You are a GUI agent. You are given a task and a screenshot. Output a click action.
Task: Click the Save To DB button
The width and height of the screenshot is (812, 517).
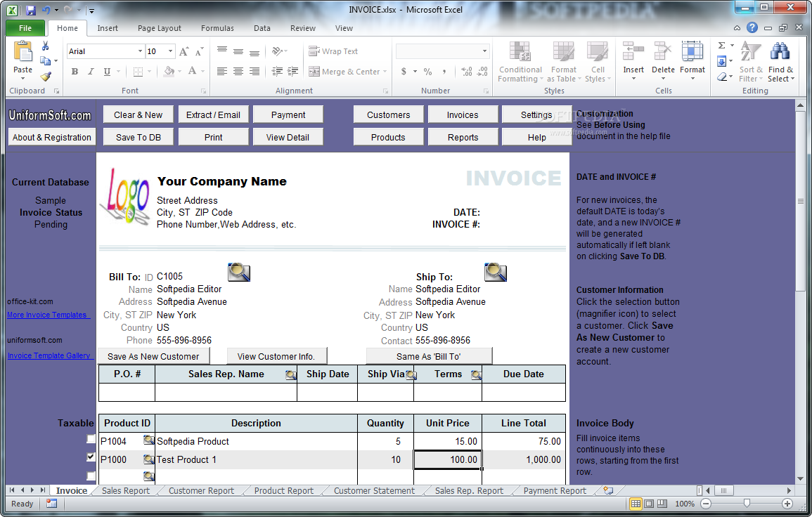click(x=138, y=137)
